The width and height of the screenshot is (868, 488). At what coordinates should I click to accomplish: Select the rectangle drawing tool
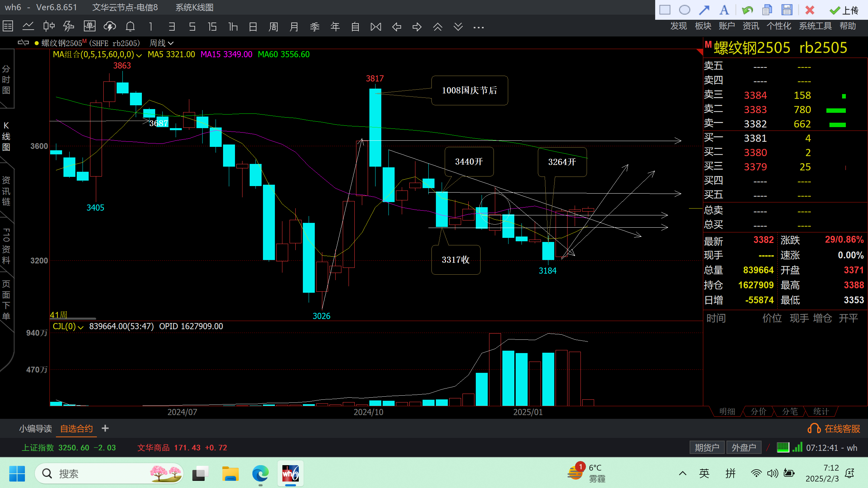[665, 10]
